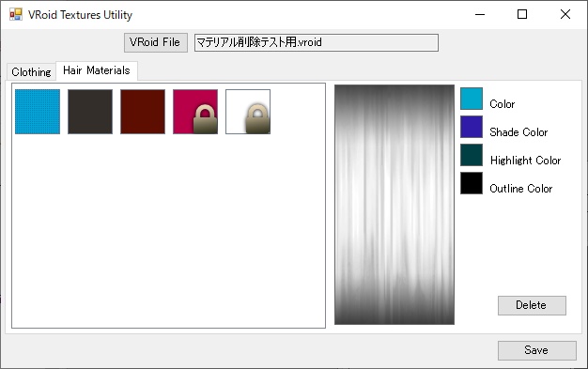
Task: Close the VRoid Textures Utility window
Action: (565, 14)
